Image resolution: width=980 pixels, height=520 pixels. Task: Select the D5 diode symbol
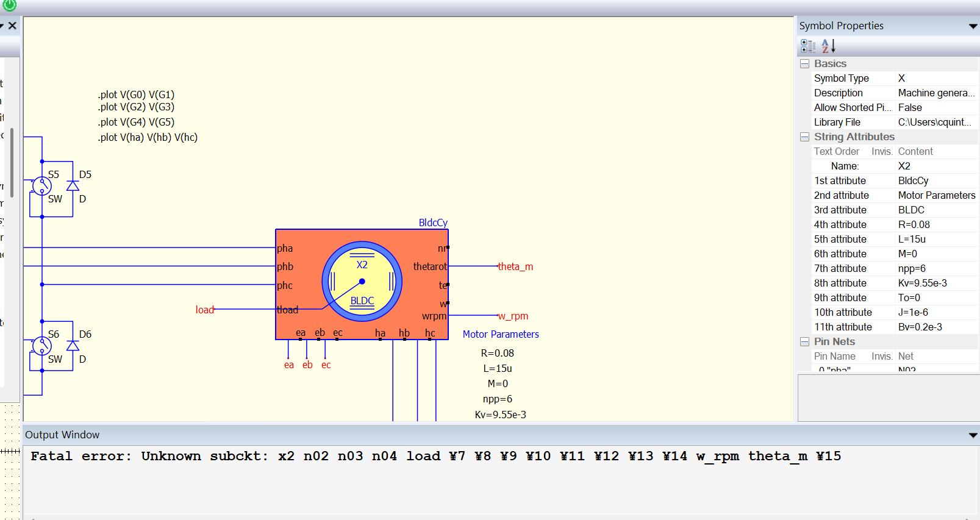pos(73,185)
